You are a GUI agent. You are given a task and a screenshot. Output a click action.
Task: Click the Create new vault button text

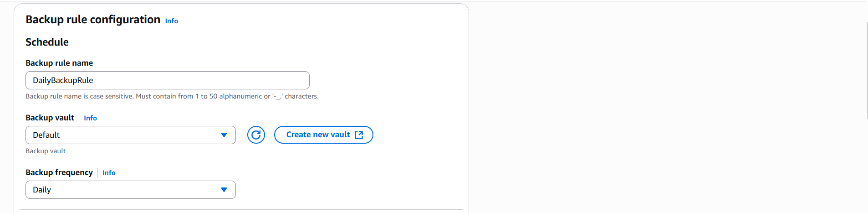pyautogui.click(x=318, y=135)
